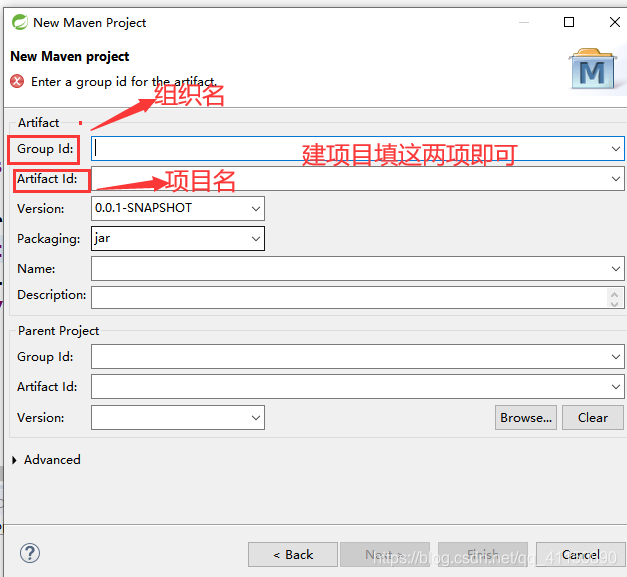627x577 pixels.
Task: Open the Artifact section Artifact Id dropdown arrow
Action: pos(616,179)
